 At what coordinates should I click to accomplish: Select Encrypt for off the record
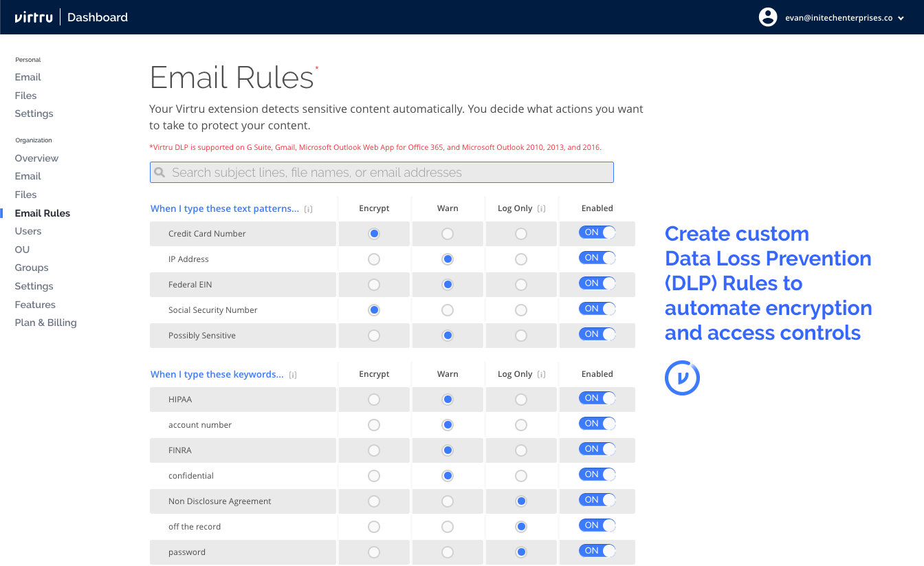(374, 527)
